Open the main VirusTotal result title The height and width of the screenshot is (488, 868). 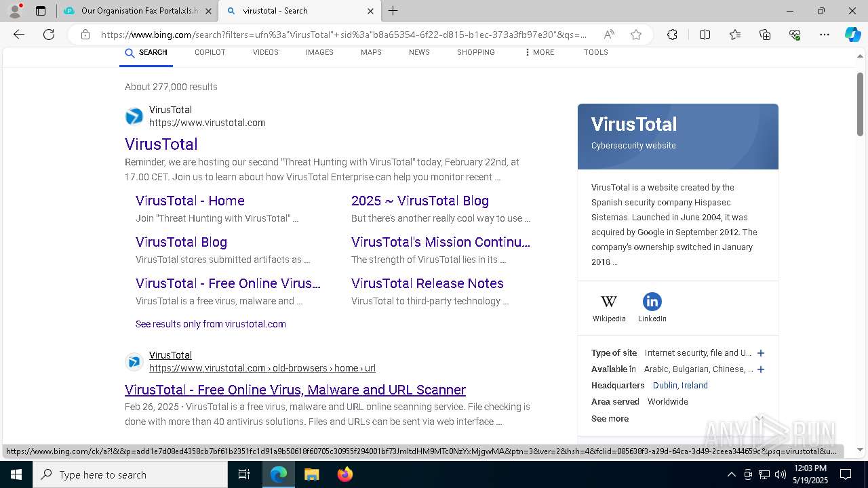click(161, 144)
